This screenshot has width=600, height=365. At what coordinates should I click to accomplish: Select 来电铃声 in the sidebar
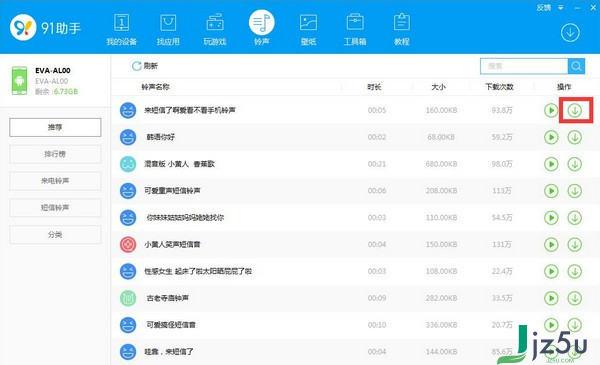click(x=55, y=181)
